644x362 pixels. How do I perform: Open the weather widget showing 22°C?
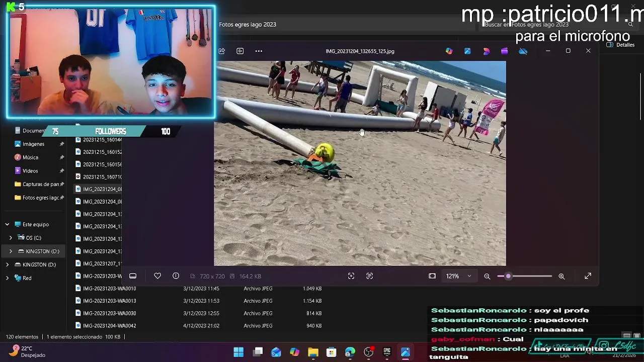28,351
